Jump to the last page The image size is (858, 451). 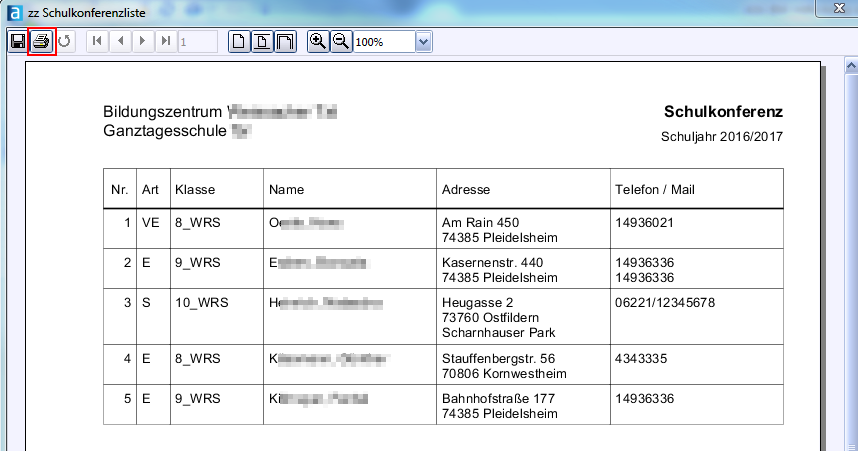(166, 42)
